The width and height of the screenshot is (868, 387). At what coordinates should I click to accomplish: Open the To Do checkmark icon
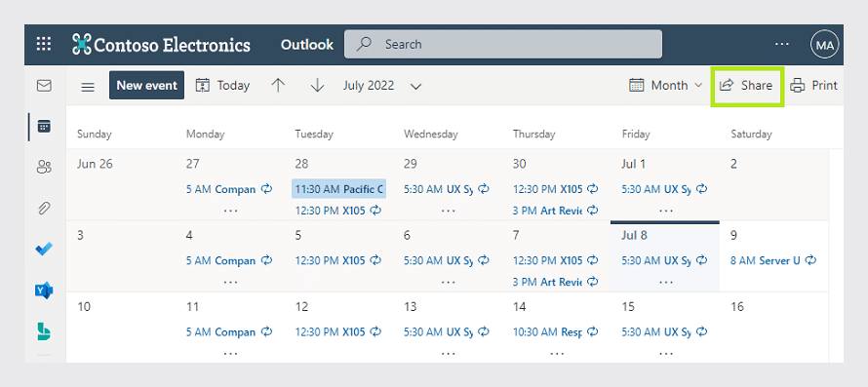(x=44, y=250)
